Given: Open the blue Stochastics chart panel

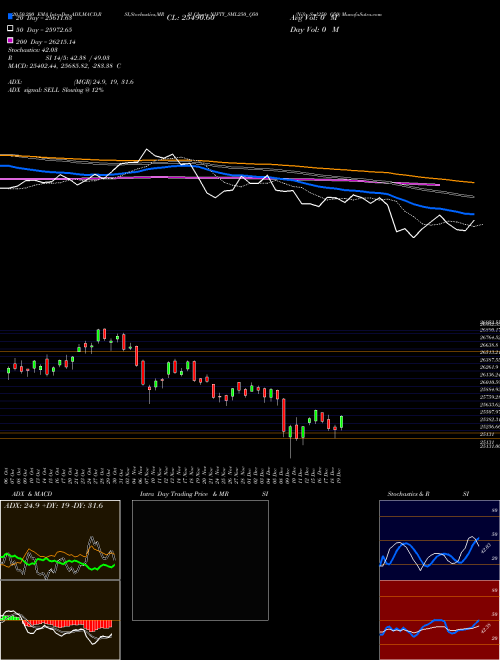Looking at the screenshot, I should pyautogui.click(x=439, y=540).
